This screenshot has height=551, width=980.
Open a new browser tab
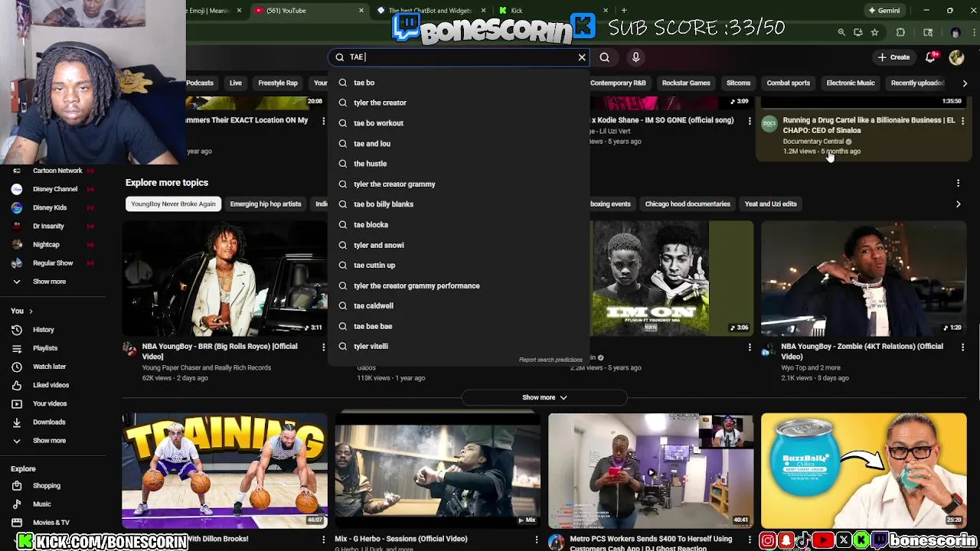624,11
